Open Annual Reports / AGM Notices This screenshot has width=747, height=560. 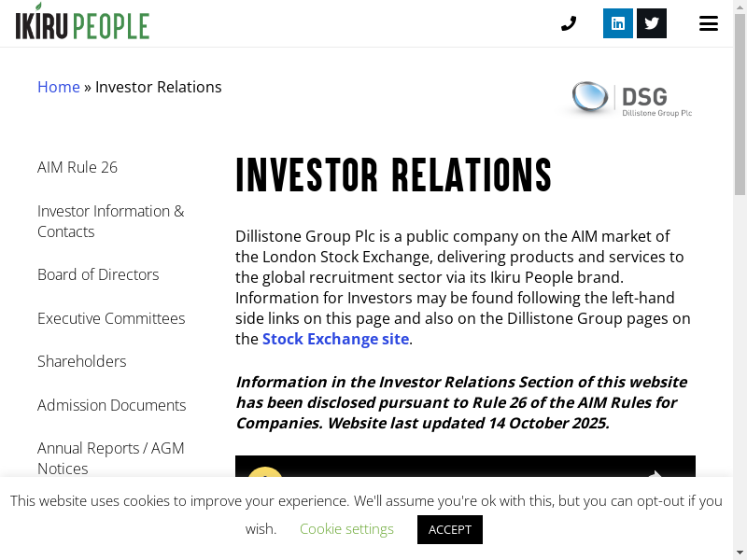(110, 458)
